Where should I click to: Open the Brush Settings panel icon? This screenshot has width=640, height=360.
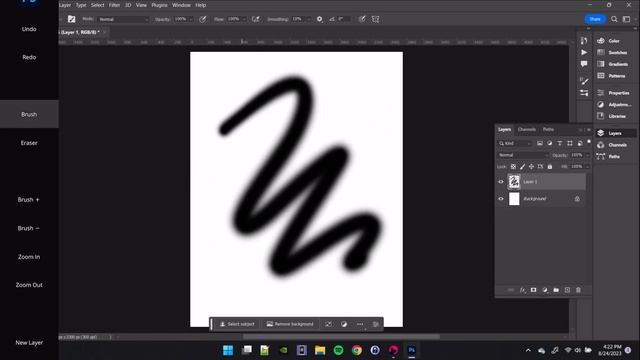[584, 93]
